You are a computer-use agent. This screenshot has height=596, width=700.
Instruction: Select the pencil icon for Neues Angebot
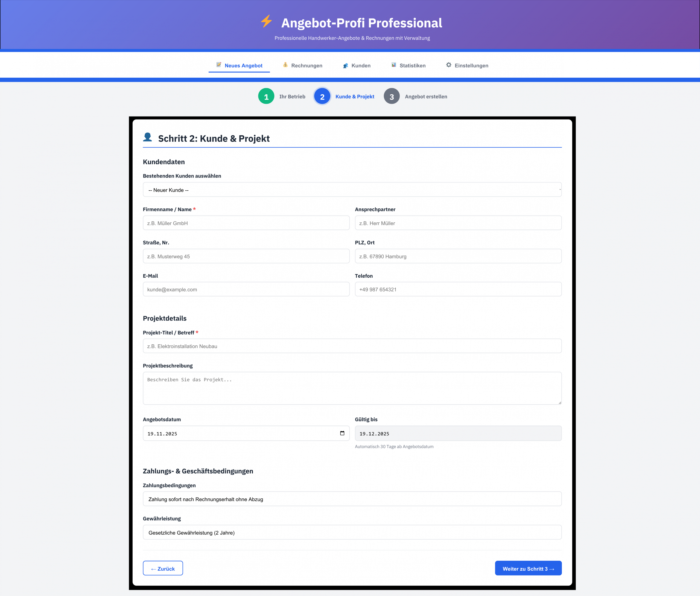click(219, 65)
